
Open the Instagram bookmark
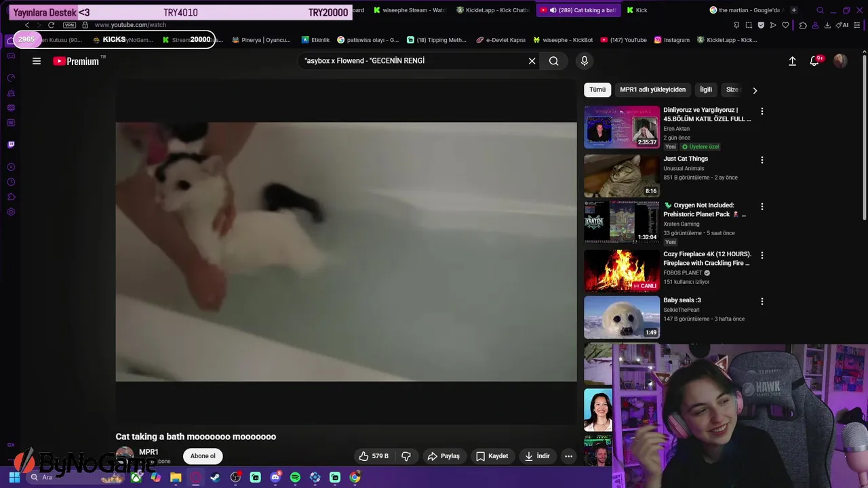pyautogui.click(x=671, y=40)
